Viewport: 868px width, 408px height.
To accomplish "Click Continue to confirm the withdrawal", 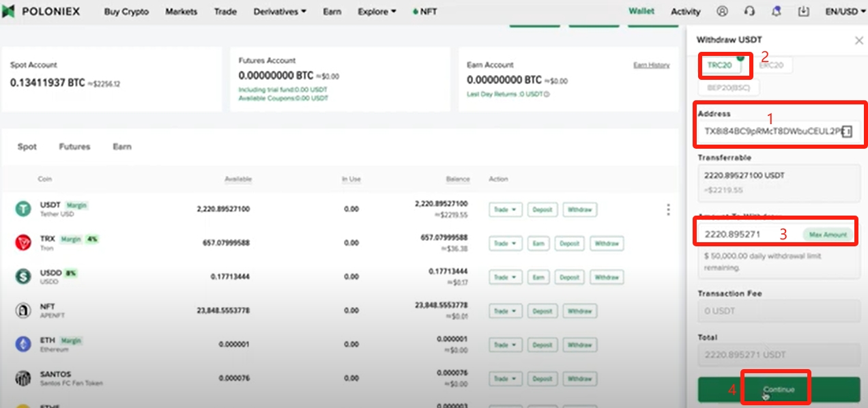I will click(x=779, y=390).
